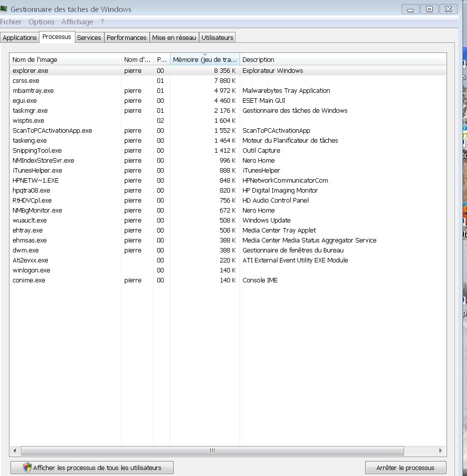Sort by the Description column header

click(x=343, y=59)
